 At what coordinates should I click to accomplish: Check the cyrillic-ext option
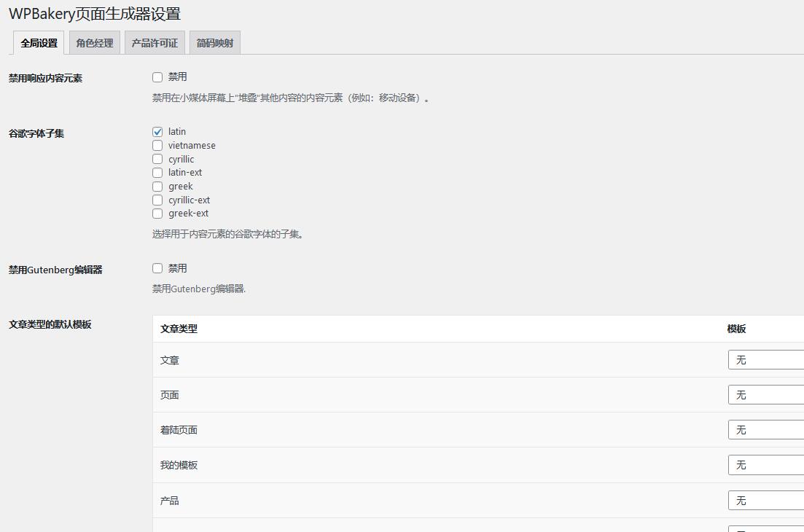click(x=157, y=200)
